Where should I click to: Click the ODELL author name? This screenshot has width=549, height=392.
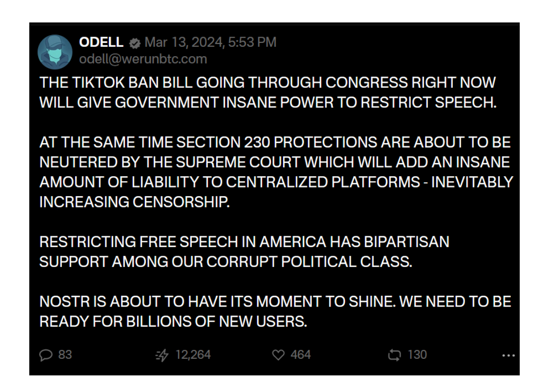click(x=101, y=42)
